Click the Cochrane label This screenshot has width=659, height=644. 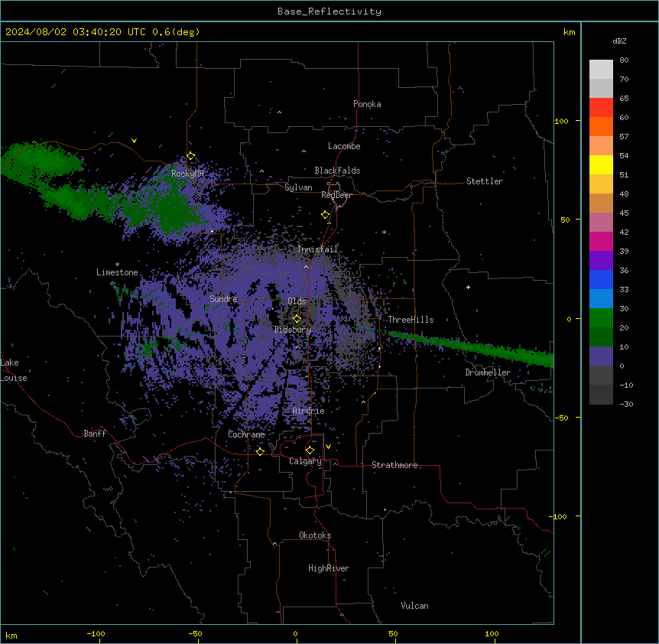(246, 434)
